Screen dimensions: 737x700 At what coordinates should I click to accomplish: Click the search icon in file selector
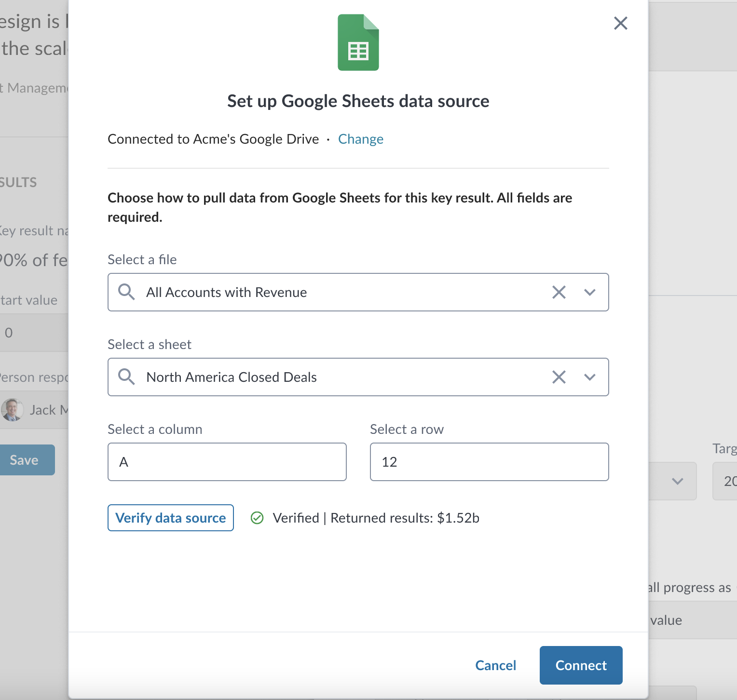coord(126,292)
